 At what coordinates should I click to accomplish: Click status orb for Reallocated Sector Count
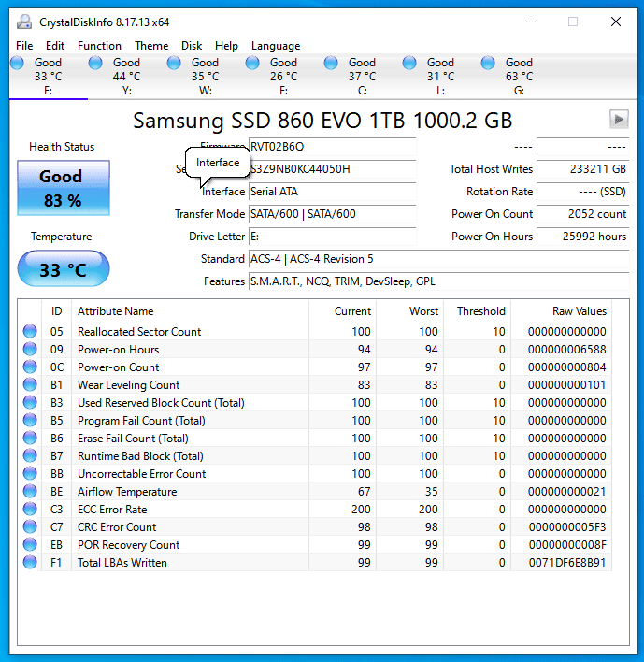point(30,331)
